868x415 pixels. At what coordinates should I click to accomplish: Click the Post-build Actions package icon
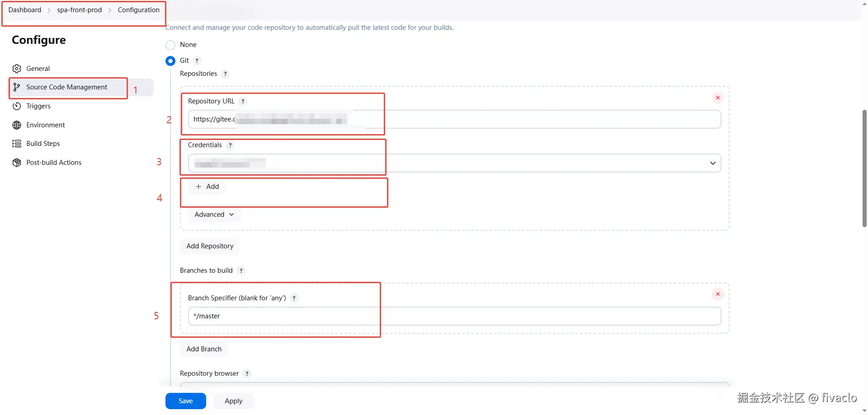pos(17,163)
